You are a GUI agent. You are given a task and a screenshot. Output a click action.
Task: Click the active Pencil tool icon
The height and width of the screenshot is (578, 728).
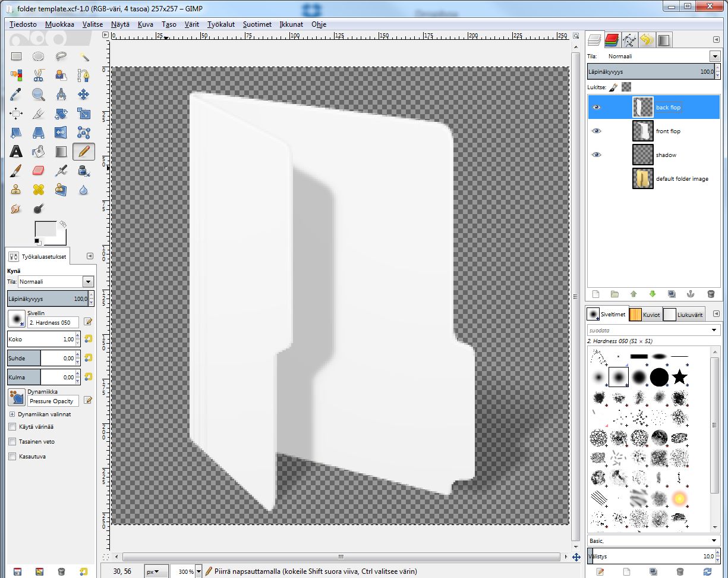tap(84, 152)
